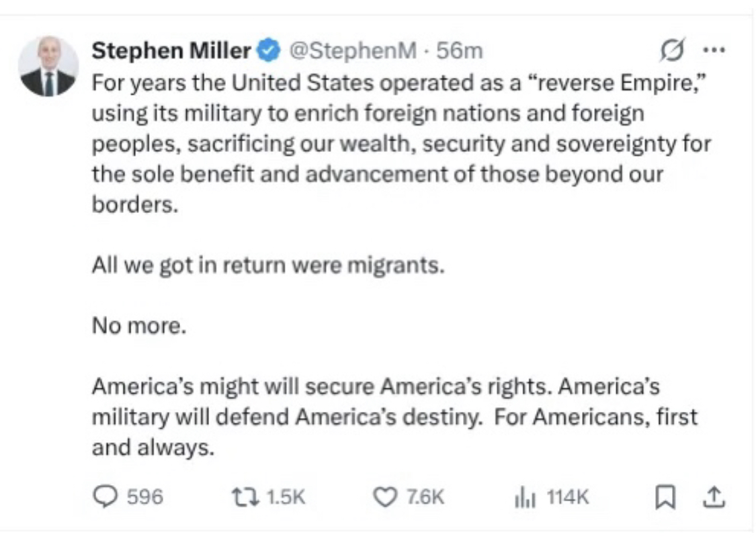Click the "All we got in return" line
This screenshot has height=555, width=756.
tap(267, 266)
